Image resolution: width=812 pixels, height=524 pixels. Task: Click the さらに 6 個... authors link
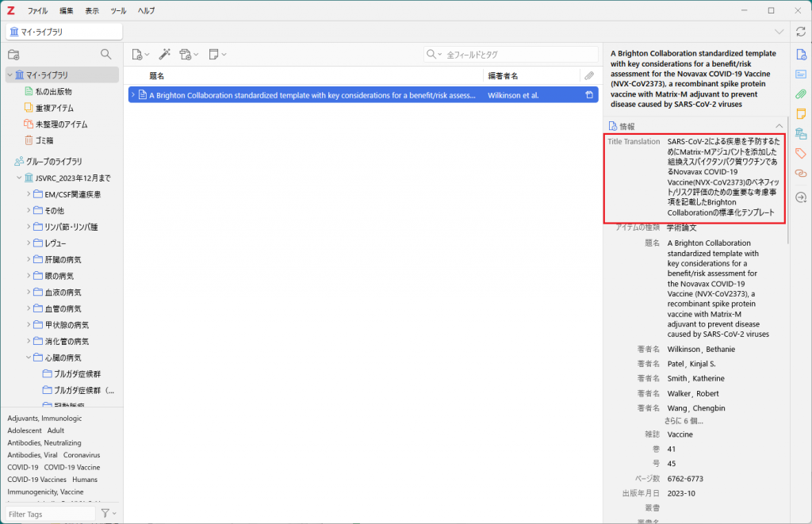[684, 421]
